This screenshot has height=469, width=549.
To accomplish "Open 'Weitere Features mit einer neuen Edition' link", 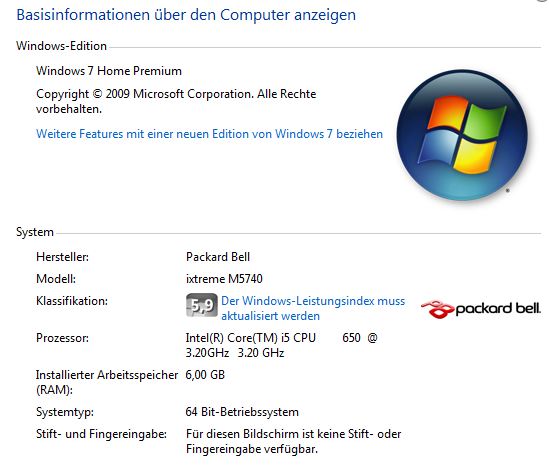I will point(209,134).
